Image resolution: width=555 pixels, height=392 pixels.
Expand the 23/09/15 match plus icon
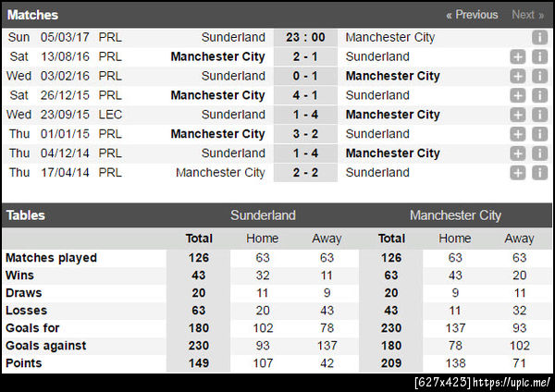(x=518, y=116)
